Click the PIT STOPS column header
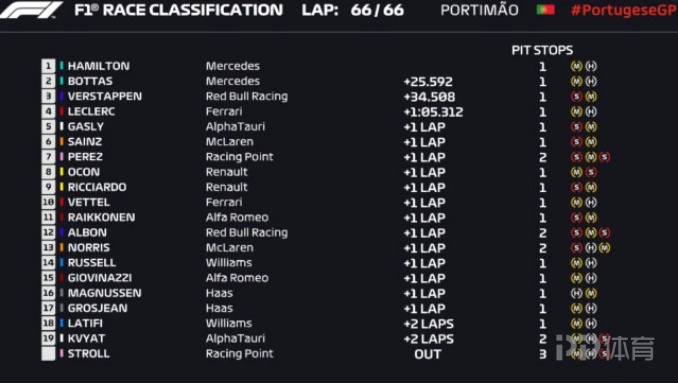 point(542,50)
